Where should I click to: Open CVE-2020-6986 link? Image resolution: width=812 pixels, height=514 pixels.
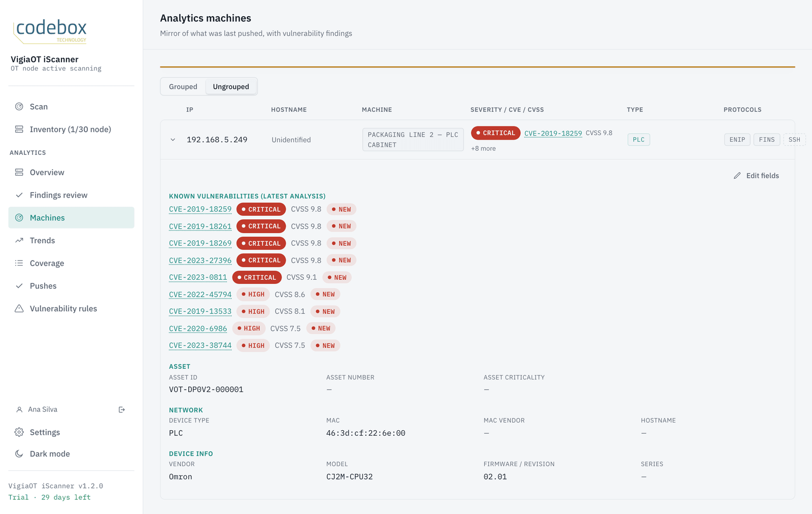coord(198,329)
